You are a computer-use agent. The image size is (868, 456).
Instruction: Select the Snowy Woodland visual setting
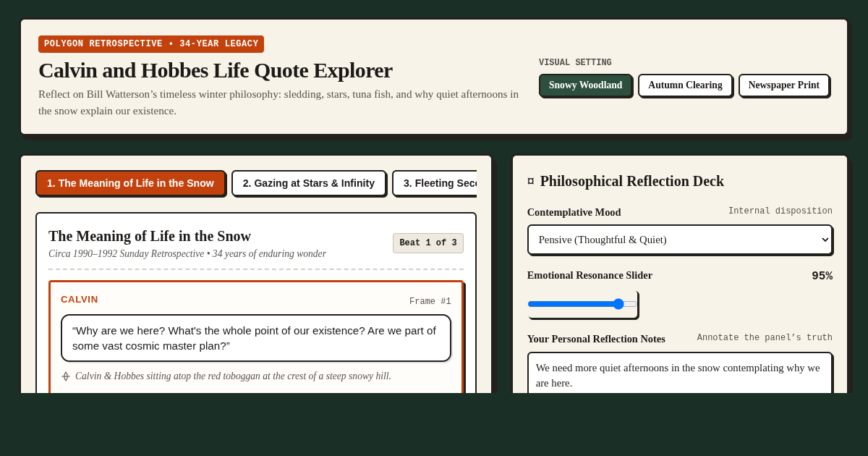585,85
